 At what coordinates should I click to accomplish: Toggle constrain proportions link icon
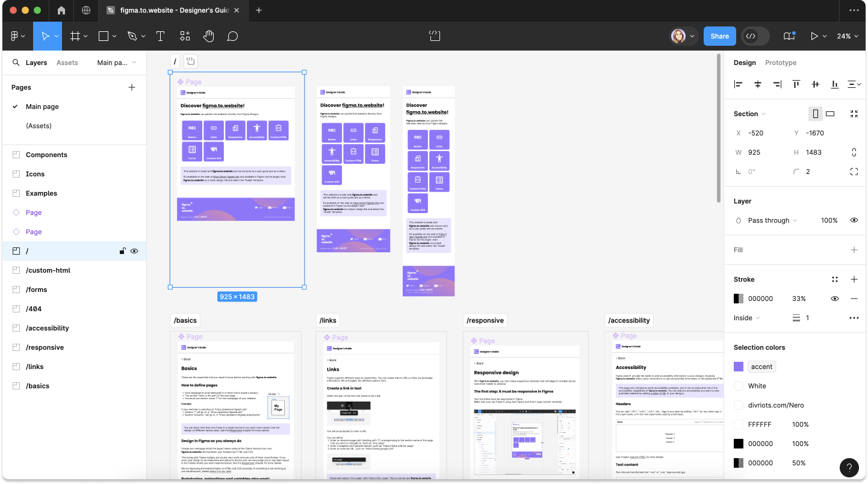click(854, 152)
